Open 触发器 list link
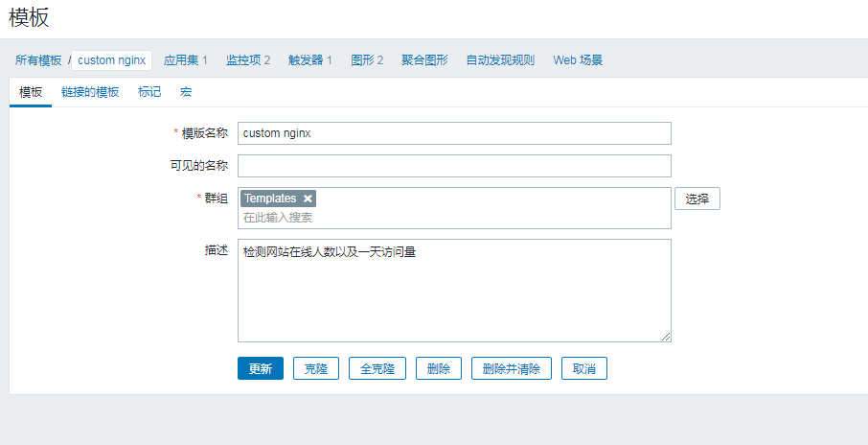This screenshot has width=868, height=445. click(x=310, y=60)
